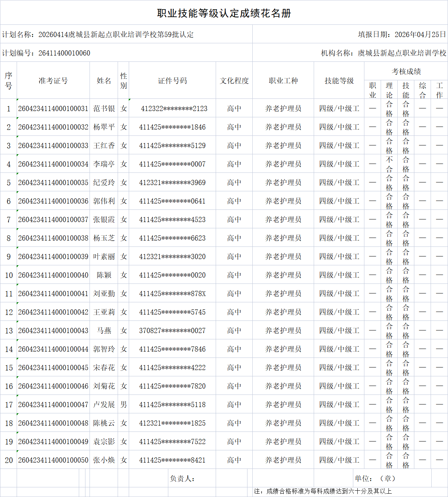The height and width of the screenshot is (497, 448).
Task: Select name cell 纪爱玲
Action: point(104,182)
